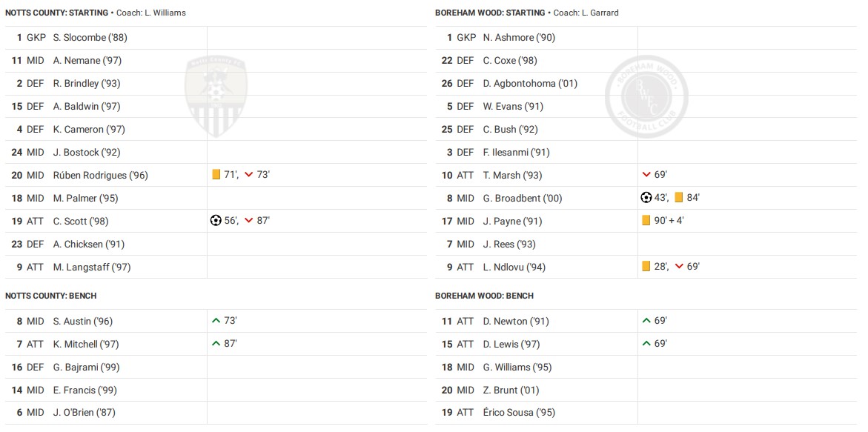Click D. Newton's substituted-on green arrow

[646, 321]
